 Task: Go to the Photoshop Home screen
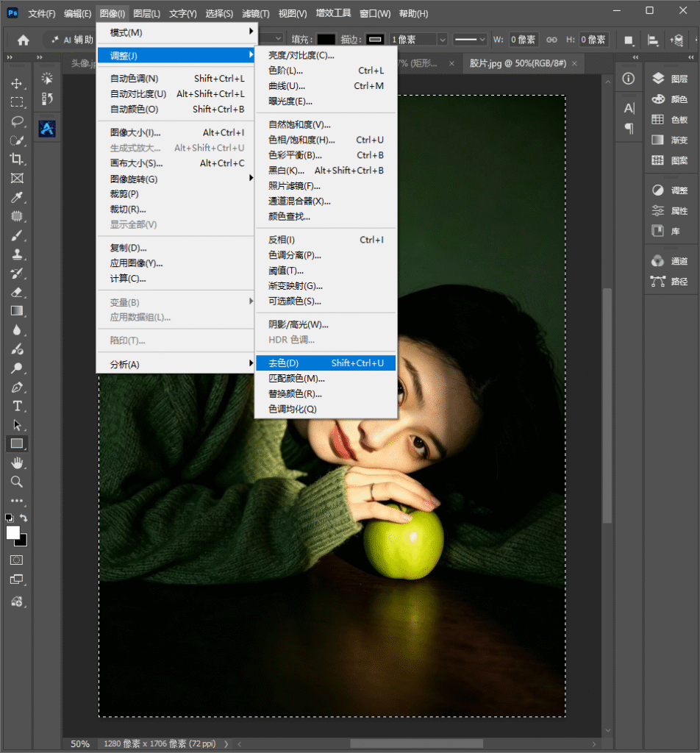[x=23, y=40]
